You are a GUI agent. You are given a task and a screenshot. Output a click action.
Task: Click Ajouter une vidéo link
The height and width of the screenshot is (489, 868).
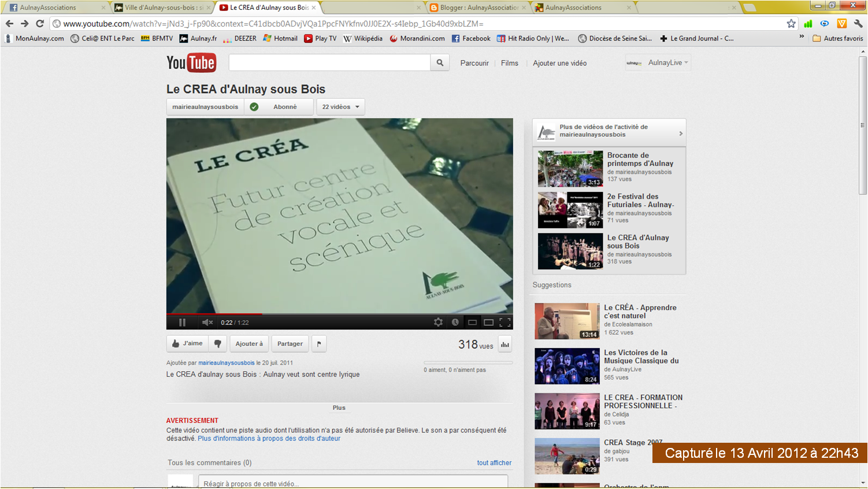click(559, 63)
